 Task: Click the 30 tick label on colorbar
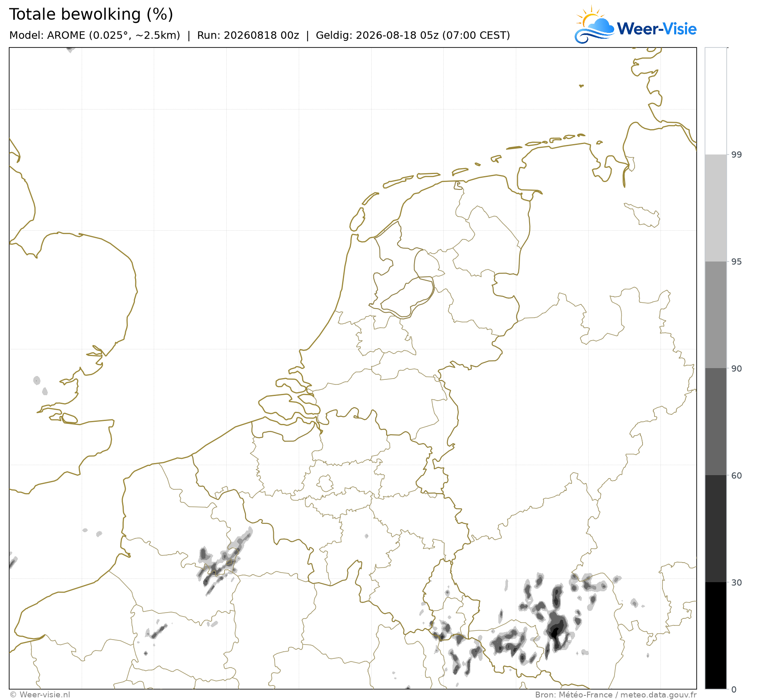(x=737, y=583)
